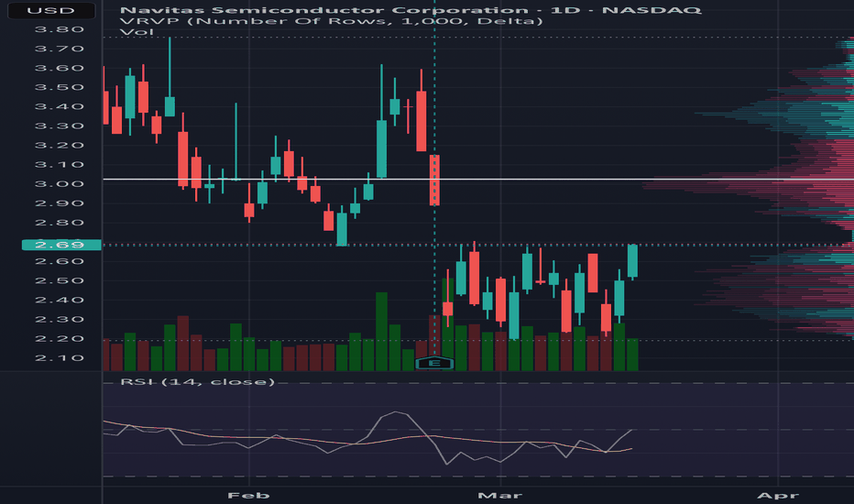Click the 3.50 price axis label
The height and width of the screenshot is (504, 854).
(60, 87)
